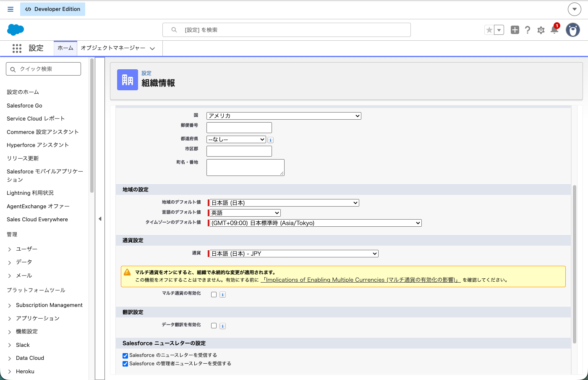Click the page's vertical scrollbar
This screenshot has width=588, height=380.
click(575, 264)
